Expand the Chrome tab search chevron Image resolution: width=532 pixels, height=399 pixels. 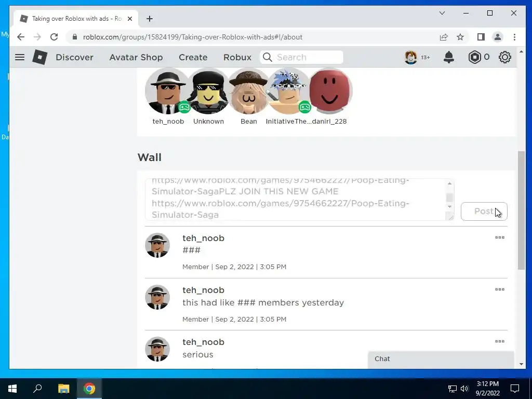442,13
